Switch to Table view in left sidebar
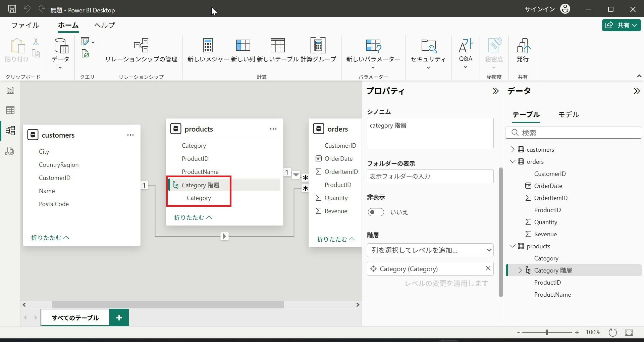This screenshot has height=342, width=644. coord(10,110)
